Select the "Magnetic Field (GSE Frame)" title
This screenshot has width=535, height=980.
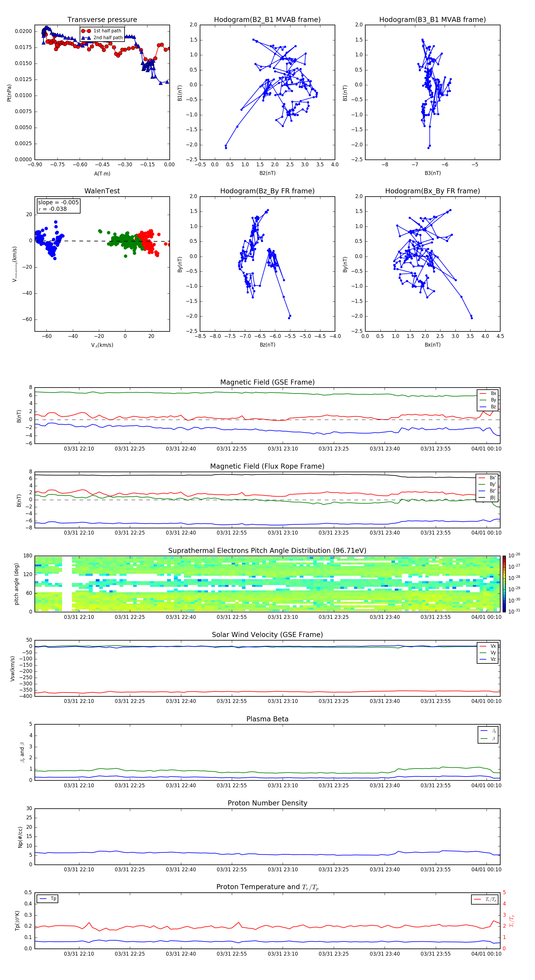(x=267, y=382)
